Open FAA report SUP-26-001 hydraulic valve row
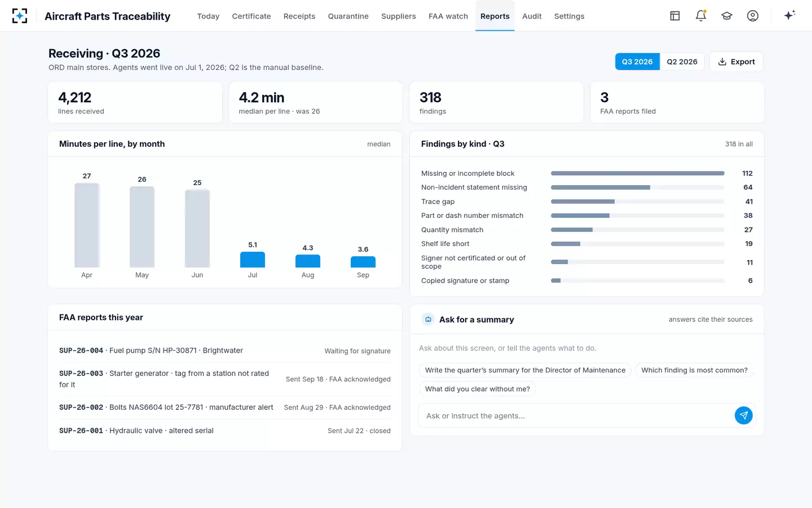The image size is (812, 508). pos(225,431)
